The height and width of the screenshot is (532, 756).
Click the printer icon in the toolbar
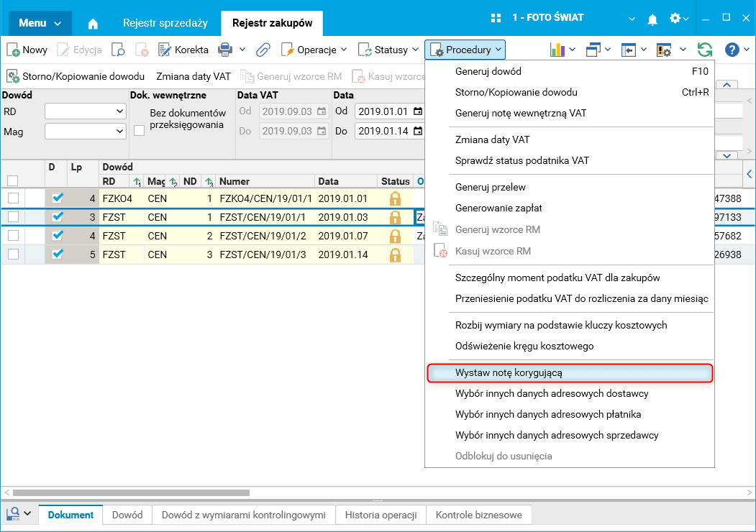pos(226,50)
